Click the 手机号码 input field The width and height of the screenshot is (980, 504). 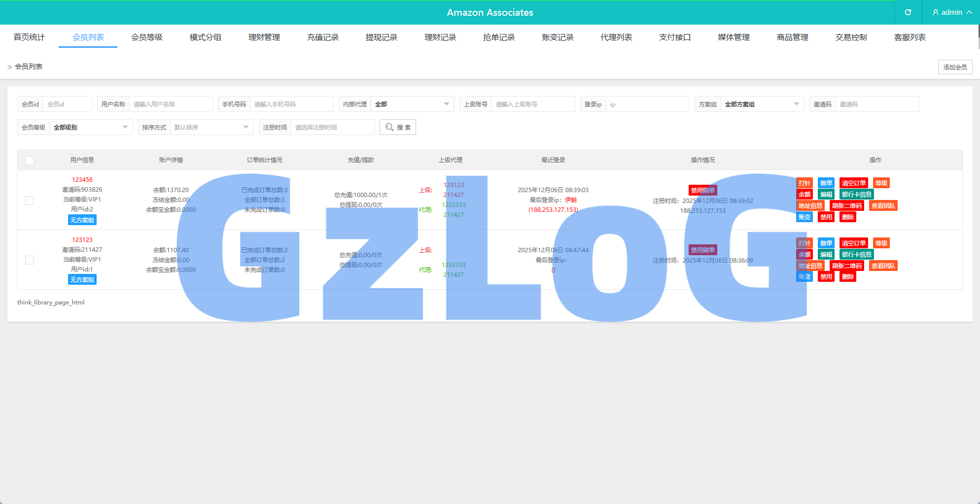point(291,104)
